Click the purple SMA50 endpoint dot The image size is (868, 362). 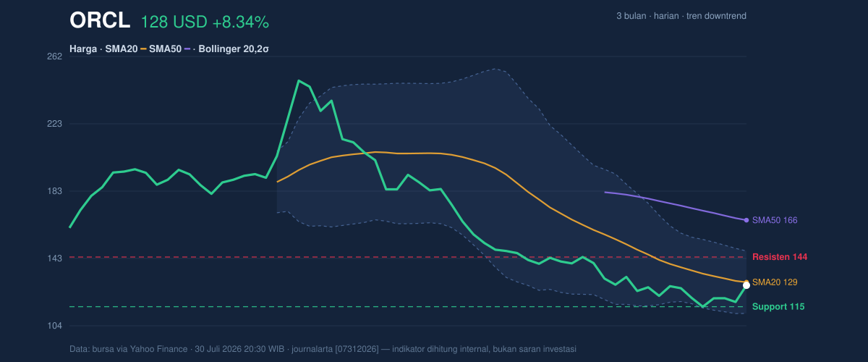click(746, 220)
